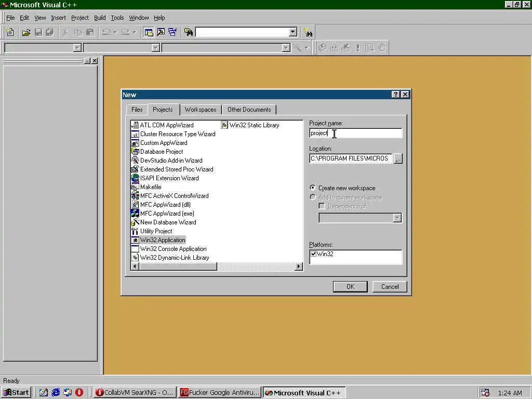Image resolution: width=532 pixels, height=399 pixels.
Task: Open the Redo history dropdown arrow
Action: coord(135,32)
